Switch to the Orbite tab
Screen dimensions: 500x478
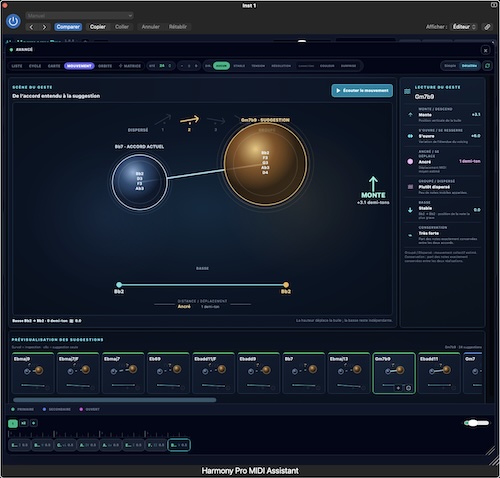pyautogui.click(x=105, y=66)
